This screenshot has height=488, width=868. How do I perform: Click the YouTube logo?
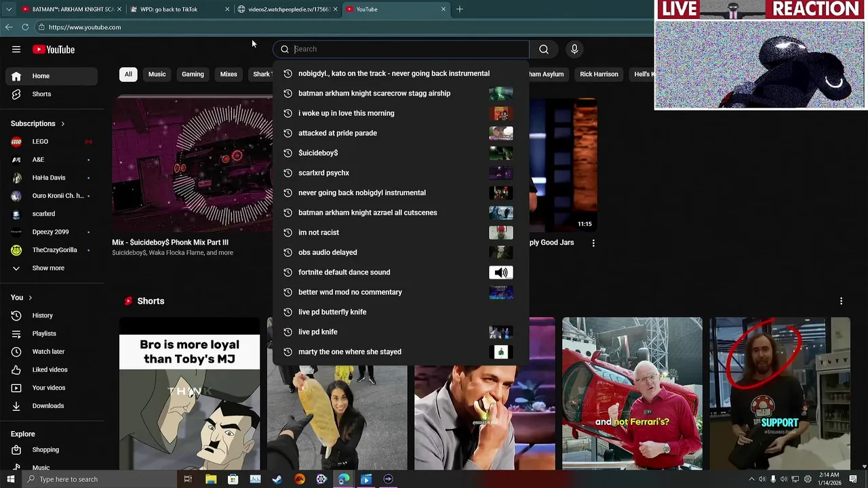54,49
